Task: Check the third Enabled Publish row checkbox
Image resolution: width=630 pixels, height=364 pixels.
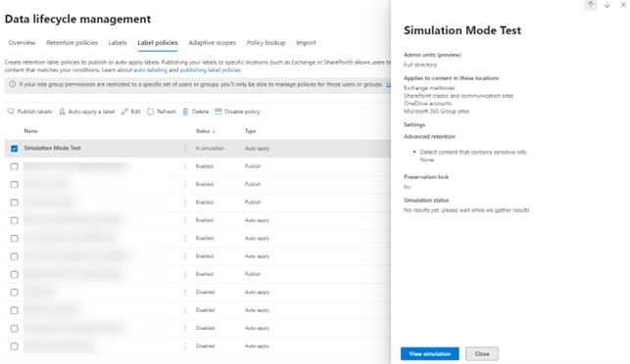Action: click(15, 203)
